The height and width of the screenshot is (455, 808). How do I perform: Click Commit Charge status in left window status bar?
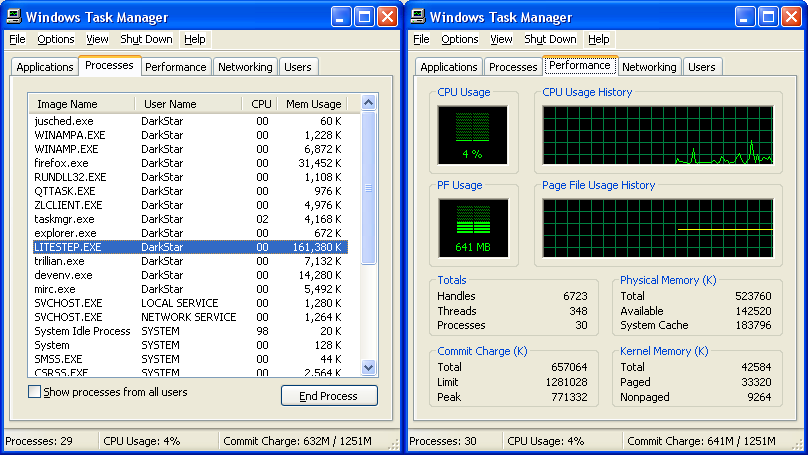point(297,441)
